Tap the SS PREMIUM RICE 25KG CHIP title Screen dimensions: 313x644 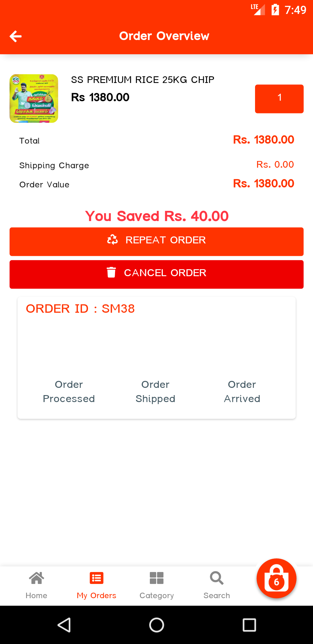[143, 80]
